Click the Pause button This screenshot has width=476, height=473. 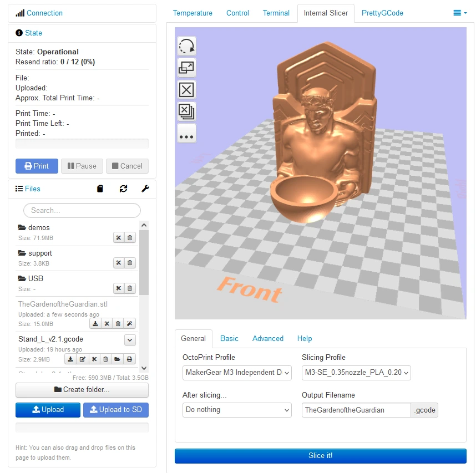pyautogui.click(x=82, y=166)
